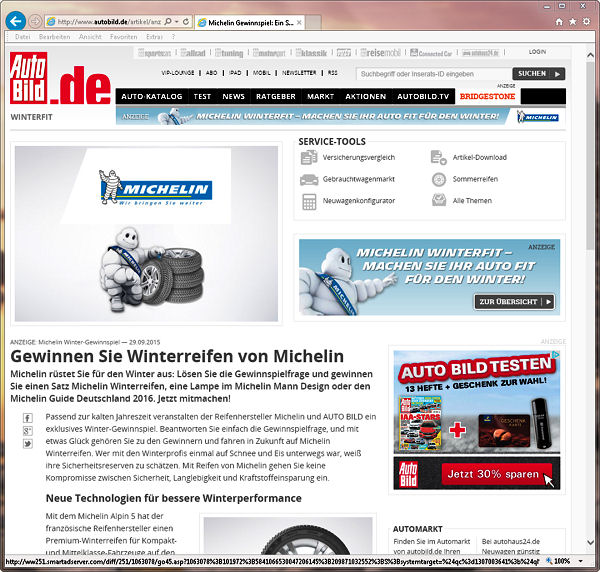Click the allrad sub-site link

193,53
